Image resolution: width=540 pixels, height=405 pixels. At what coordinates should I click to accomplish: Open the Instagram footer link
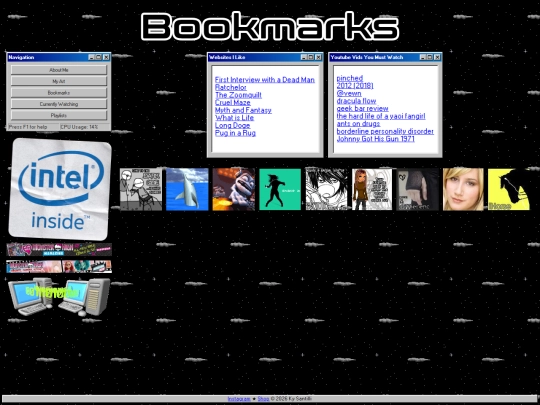(239, 399)
